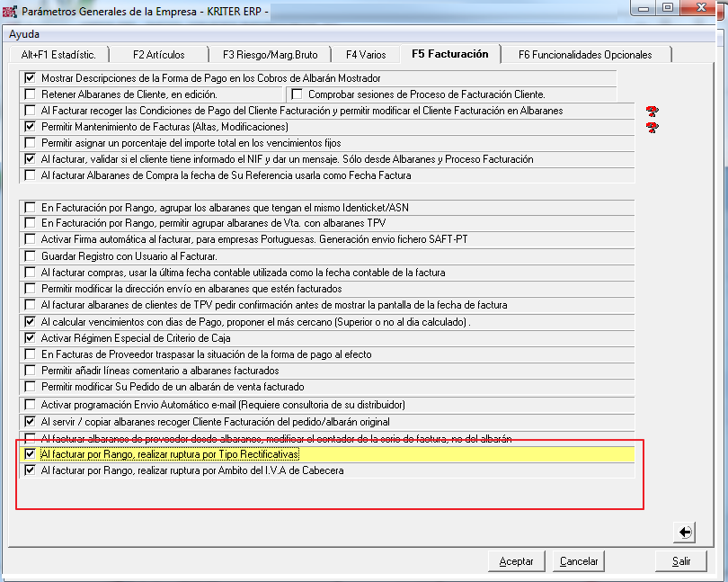Click the back arrow button above Salir
Viewport: 728px width, 582px height.
coord(685,533)
